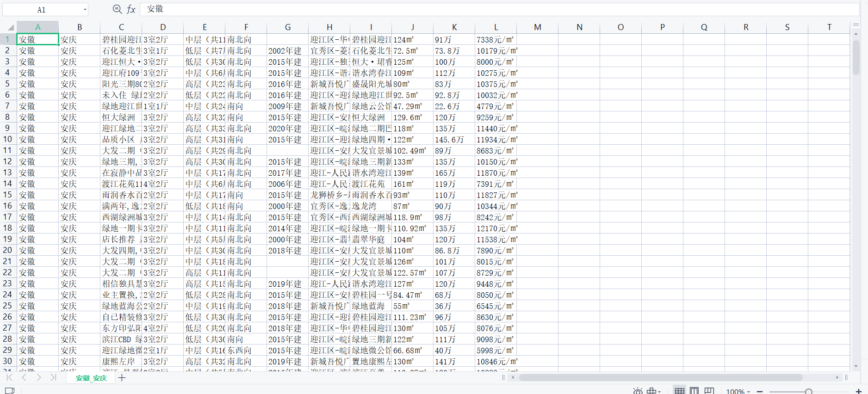Select column B header
Image resolution: width=868 pixels, height=394 pixels.
coord(80,27)
